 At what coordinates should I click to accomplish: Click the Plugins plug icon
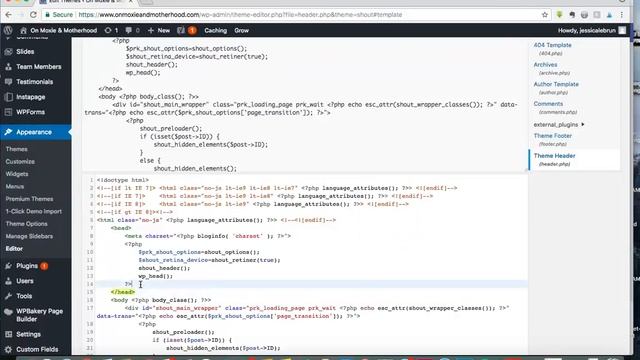(x=8, y=266)
